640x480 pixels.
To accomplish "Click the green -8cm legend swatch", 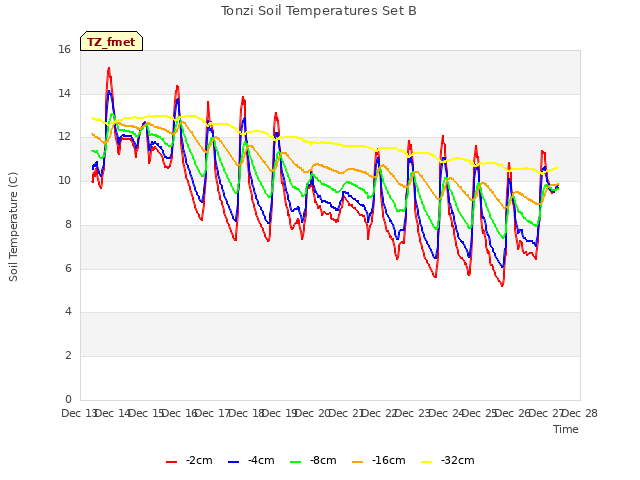I will 296,462.
